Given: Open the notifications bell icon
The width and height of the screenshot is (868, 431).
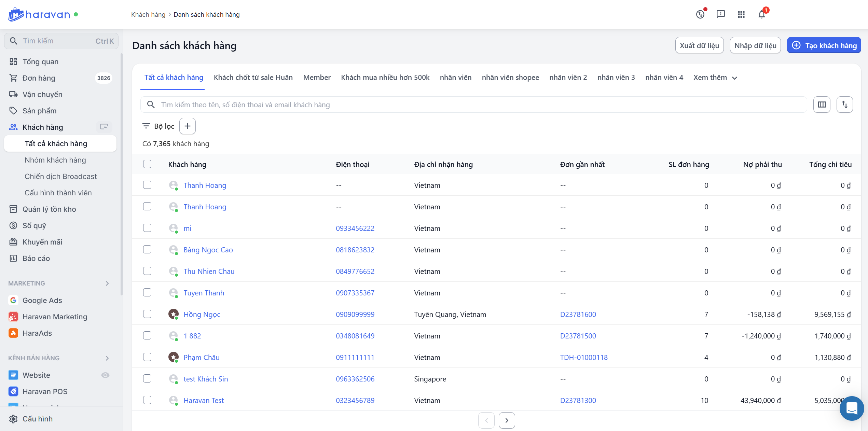Looking at the screenshot, I should [x=761, y=14].
